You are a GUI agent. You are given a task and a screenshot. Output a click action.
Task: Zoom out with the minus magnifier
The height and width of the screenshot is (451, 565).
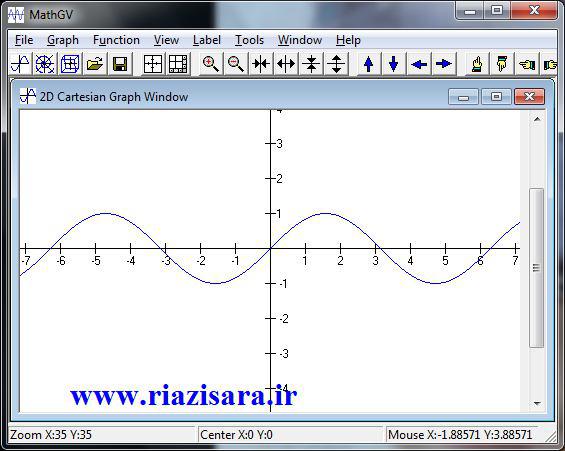[236, 64]
